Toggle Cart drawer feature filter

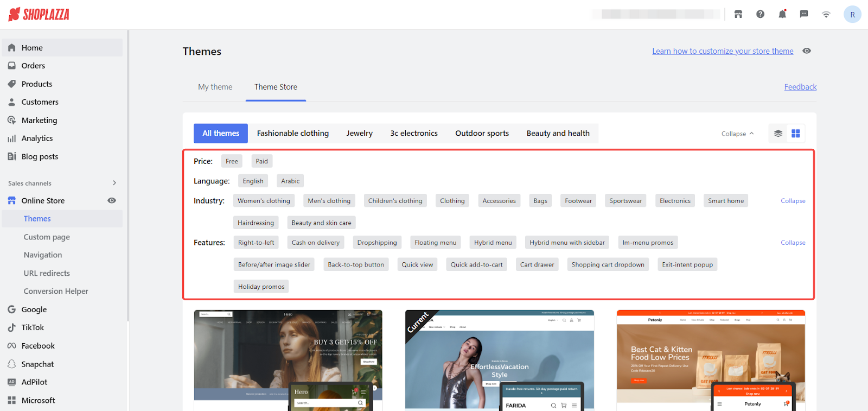pyautogui.click(x=537, y=265)
